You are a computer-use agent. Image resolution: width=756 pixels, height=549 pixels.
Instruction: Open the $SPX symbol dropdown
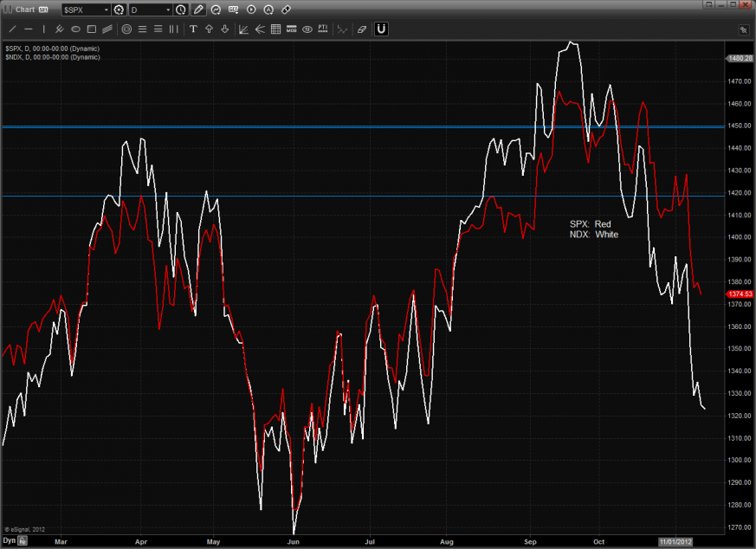click(107, 10)
